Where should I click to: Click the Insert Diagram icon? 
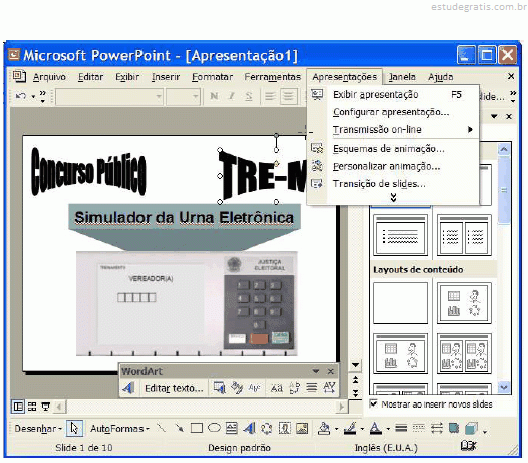click(267, 428)
